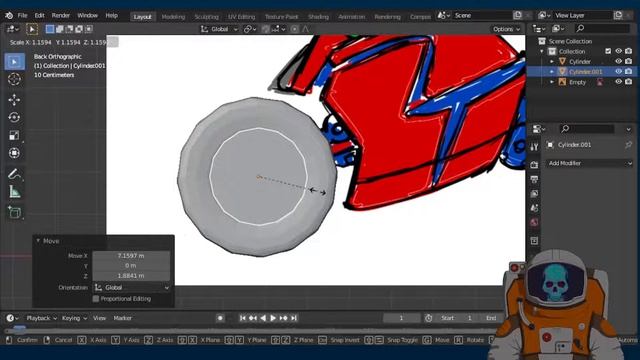Open the Add Modifier dropdown
Image resolution: width=640 pixels, height=360 pixels.
(x=589, y=163)
